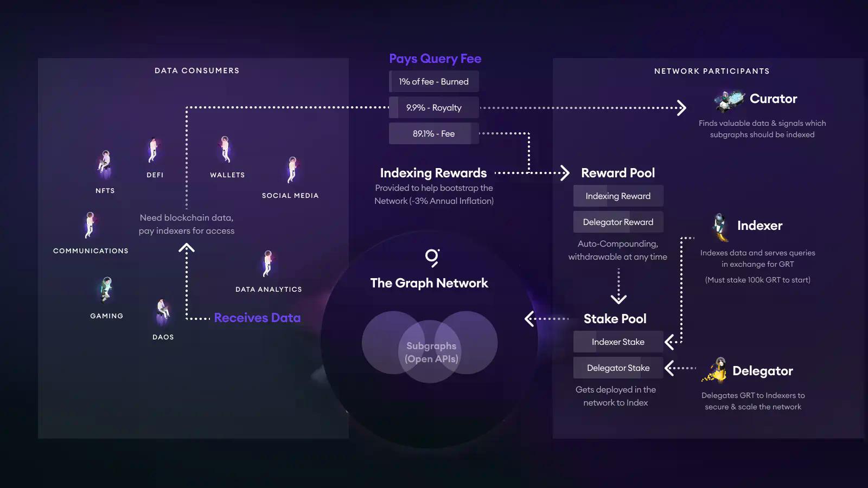Click 'Auto-Compounding, withdrawable at any time' text
The width and height of the screenshot is (868, 488).
click(618, 250)
